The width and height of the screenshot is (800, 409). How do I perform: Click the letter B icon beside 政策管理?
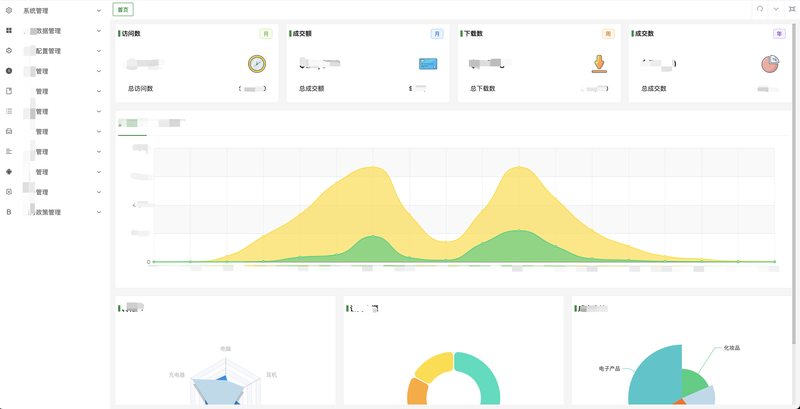point(9,212)
